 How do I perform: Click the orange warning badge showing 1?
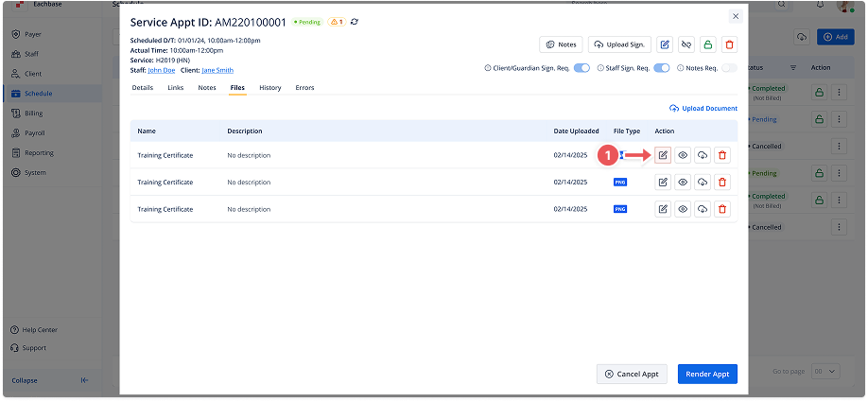(338, 22)
